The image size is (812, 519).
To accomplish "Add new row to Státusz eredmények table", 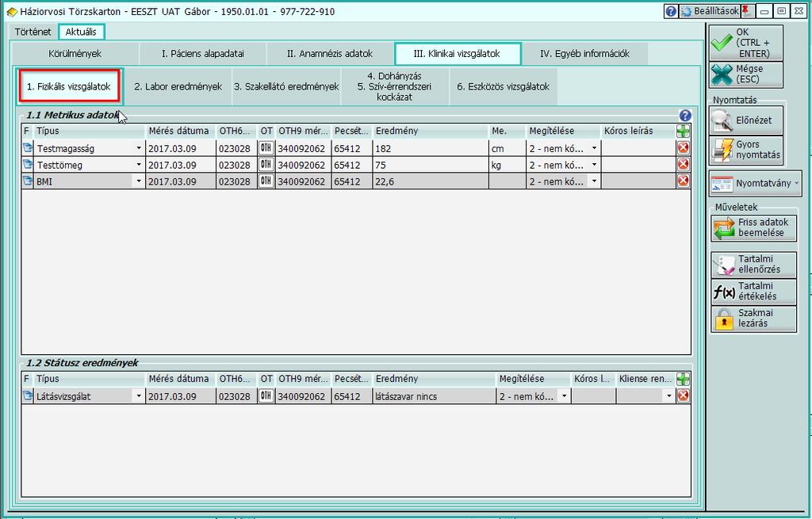I will pyautogui.click(x=683, y=379).
